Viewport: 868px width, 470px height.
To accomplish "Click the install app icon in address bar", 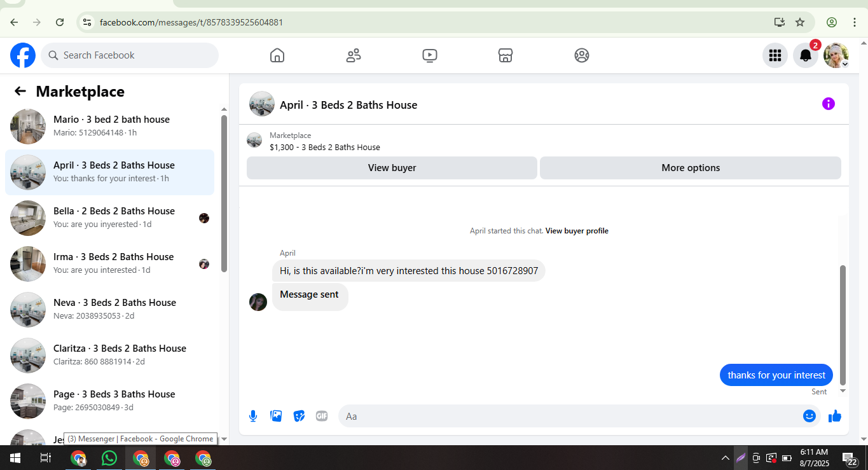I will (x=780, y=22).
